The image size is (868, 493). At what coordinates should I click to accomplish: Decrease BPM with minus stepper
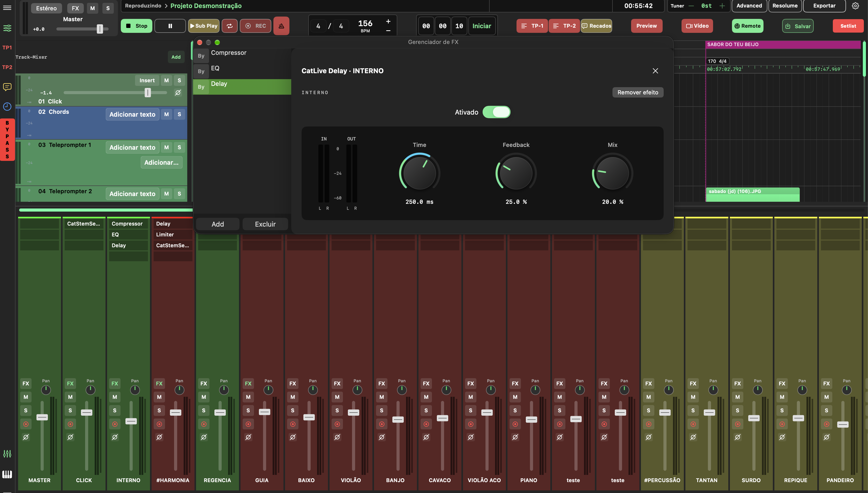click(x=388, y=31)
